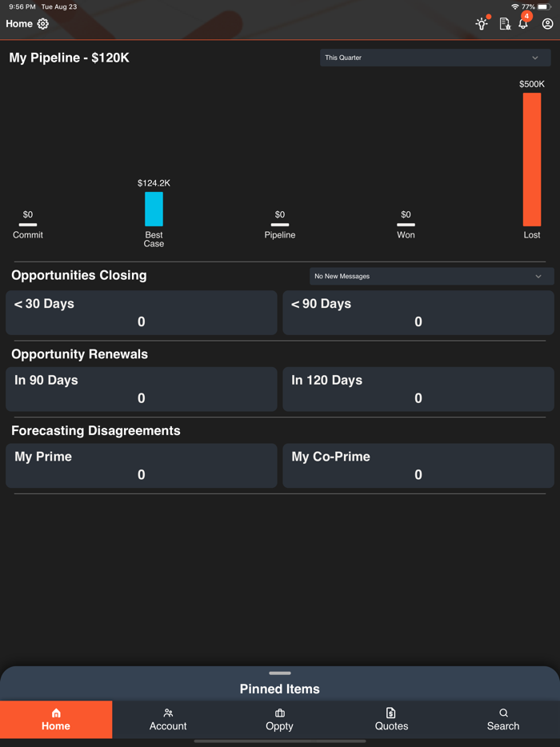Open the less than 30 Days opportunities card
This screenshot has height=747, width=560.
141,313
